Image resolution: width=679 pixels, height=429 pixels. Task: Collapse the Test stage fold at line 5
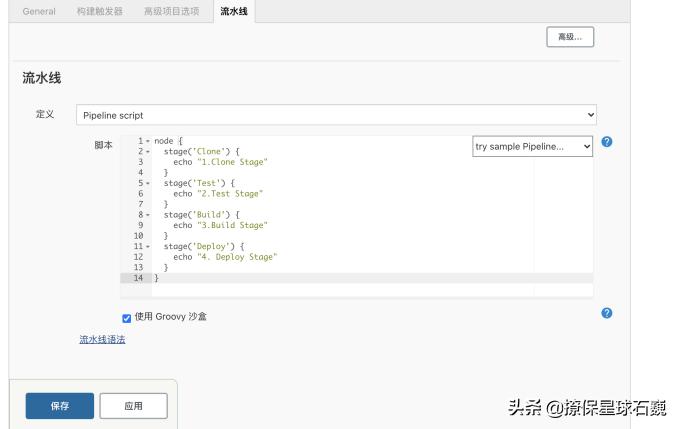(x=148, y=184)
